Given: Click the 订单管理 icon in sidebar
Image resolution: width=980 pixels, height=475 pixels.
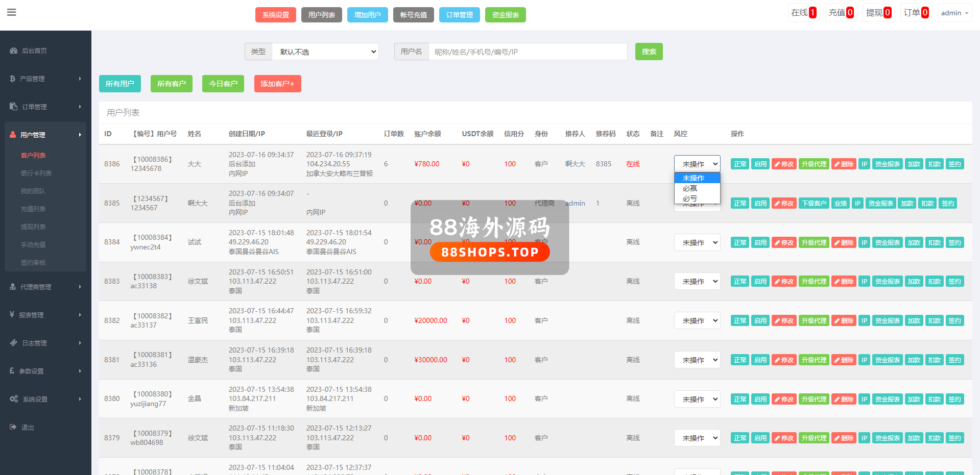Looking at the screenshot, I should point(14,107).
